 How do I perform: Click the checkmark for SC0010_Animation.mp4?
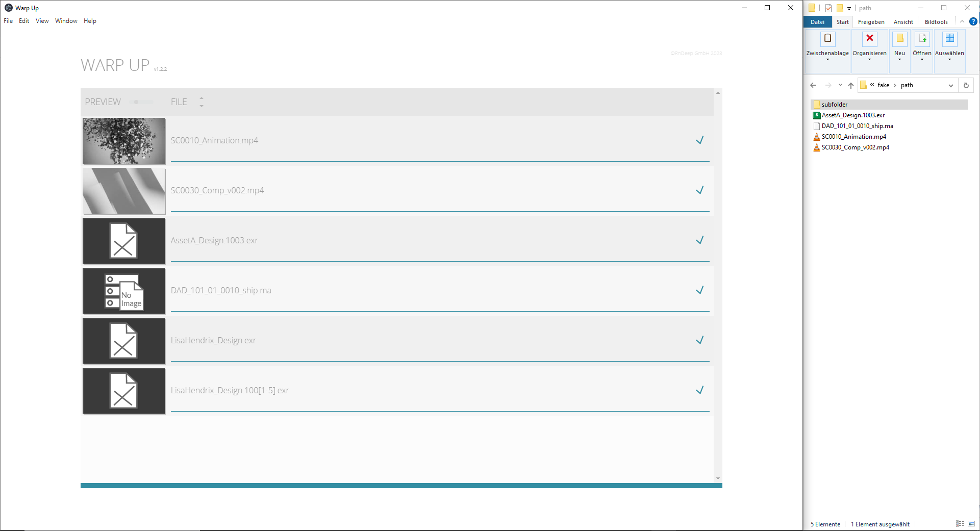pos(699,140)
